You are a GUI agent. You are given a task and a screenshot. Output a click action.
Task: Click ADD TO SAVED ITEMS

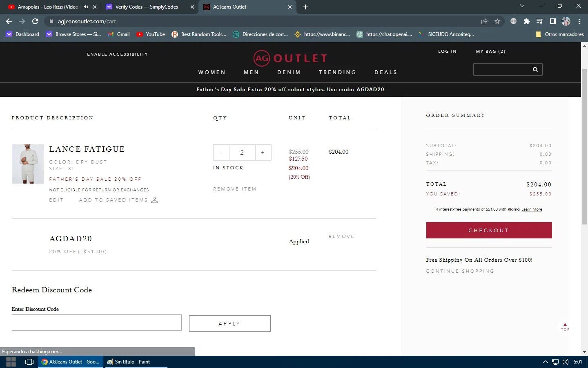click(x=113, y=200)
